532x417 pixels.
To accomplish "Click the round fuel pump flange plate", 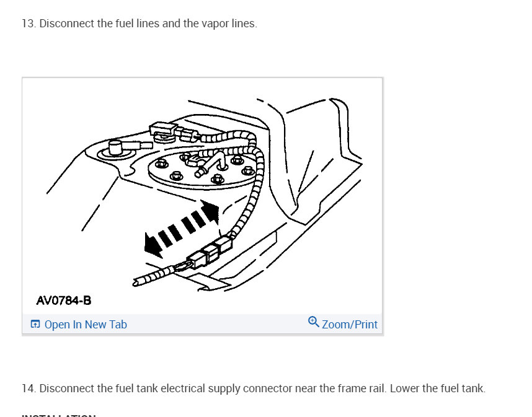I will coord(203,170).
